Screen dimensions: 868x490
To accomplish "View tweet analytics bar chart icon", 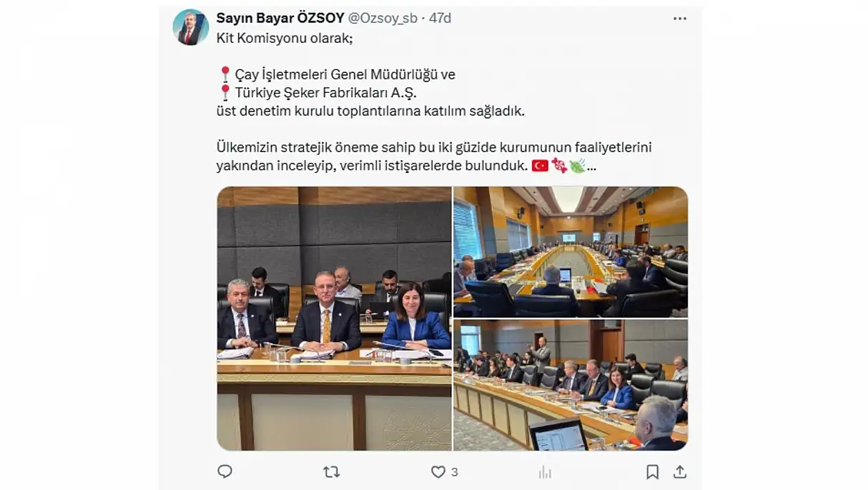I will [545, 471].
